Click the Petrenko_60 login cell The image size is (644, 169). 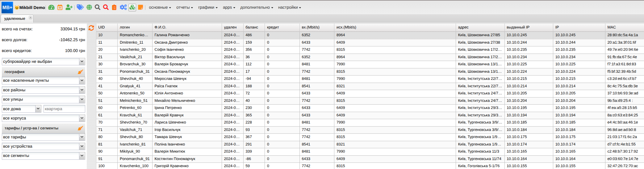pyautogui.click(x=135, y=108)
